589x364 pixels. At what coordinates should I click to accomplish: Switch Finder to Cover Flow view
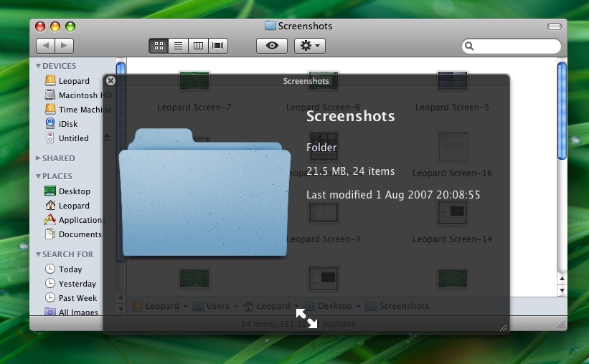pos(218,46)
